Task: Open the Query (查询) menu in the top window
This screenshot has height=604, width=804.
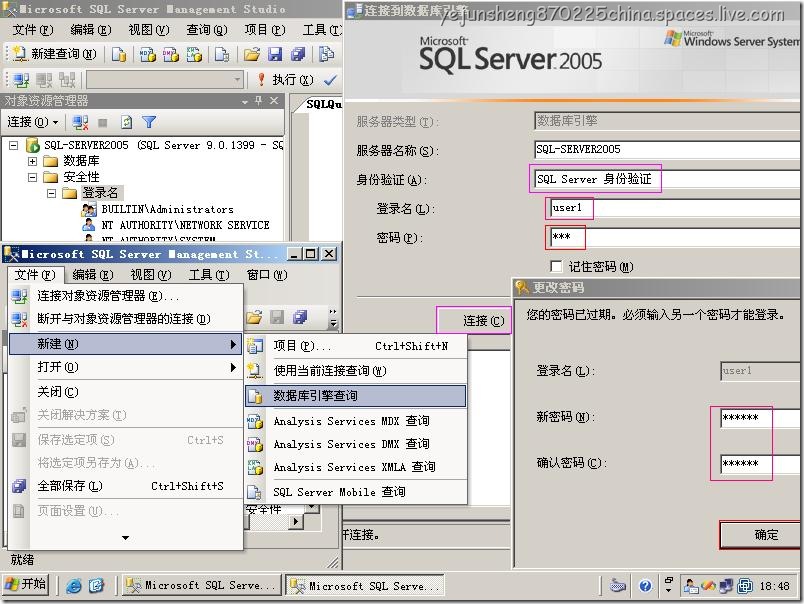Action: click(x=206, y=30)
